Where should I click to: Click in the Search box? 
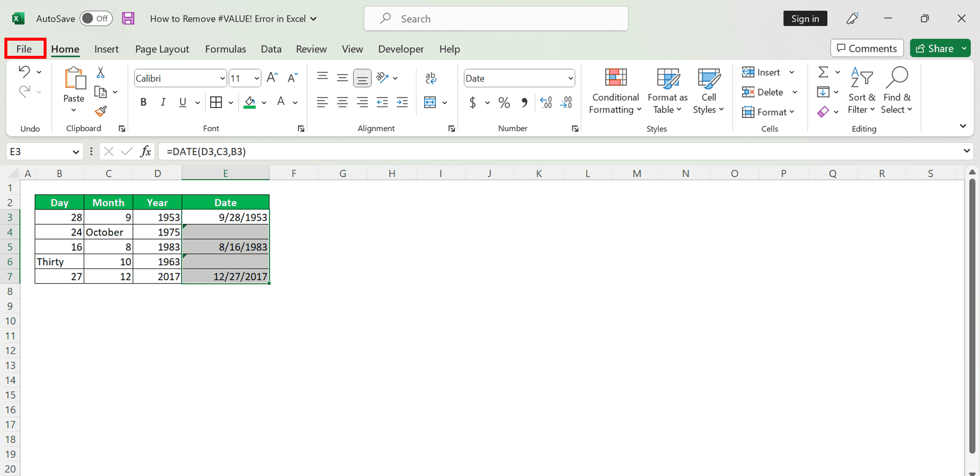click(x=496, y=19)
